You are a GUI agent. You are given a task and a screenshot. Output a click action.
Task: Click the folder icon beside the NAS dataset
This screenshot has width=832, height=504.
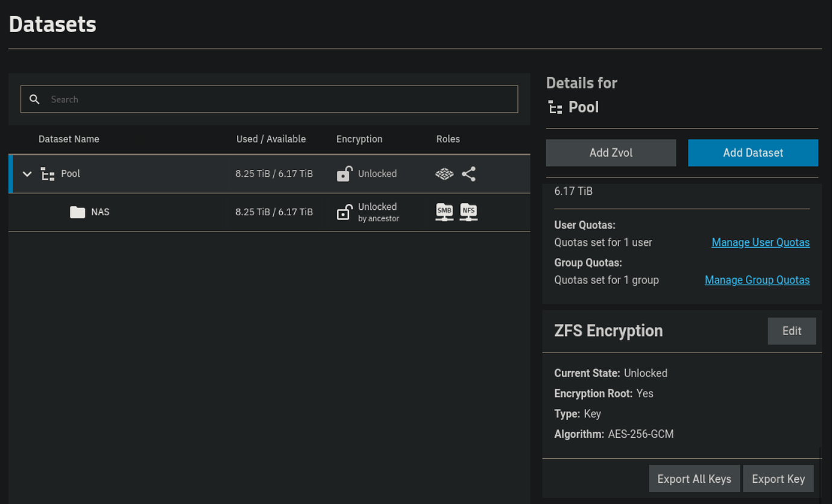coord(77,212)
